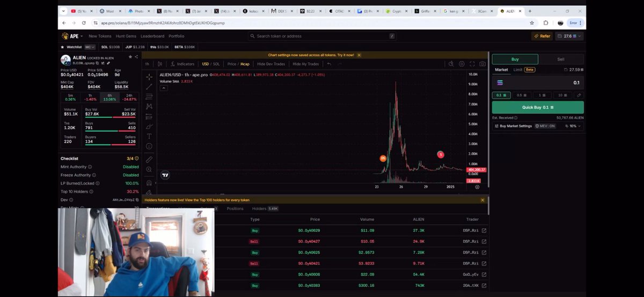Reload the browser page
644x297 pixels.
pyautogui.click(x=84, y=23)
